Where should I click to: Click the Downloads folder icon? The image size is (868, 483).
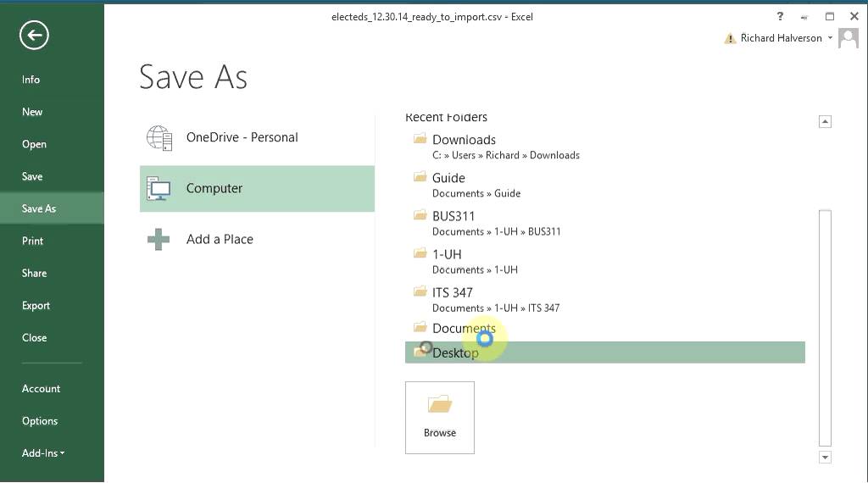click(x=420, y=138)
